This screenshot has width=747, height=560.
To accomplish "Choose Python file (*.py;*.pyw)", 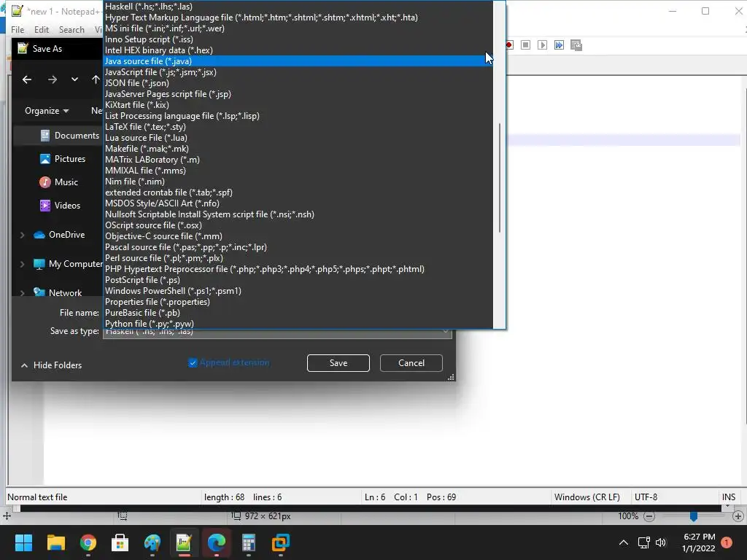I will [x=298, y=323].
